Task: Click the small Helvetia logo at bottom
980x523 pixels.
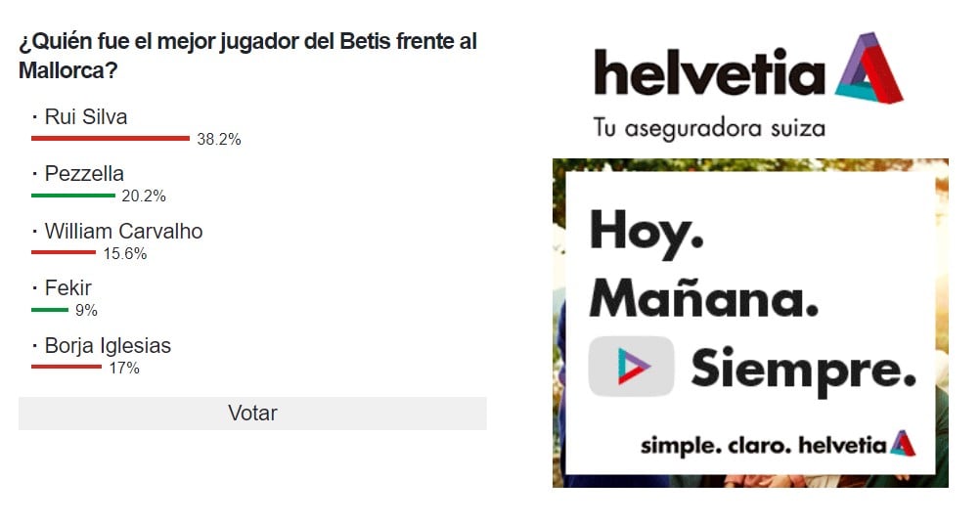Action: click(x=902, y=444)
